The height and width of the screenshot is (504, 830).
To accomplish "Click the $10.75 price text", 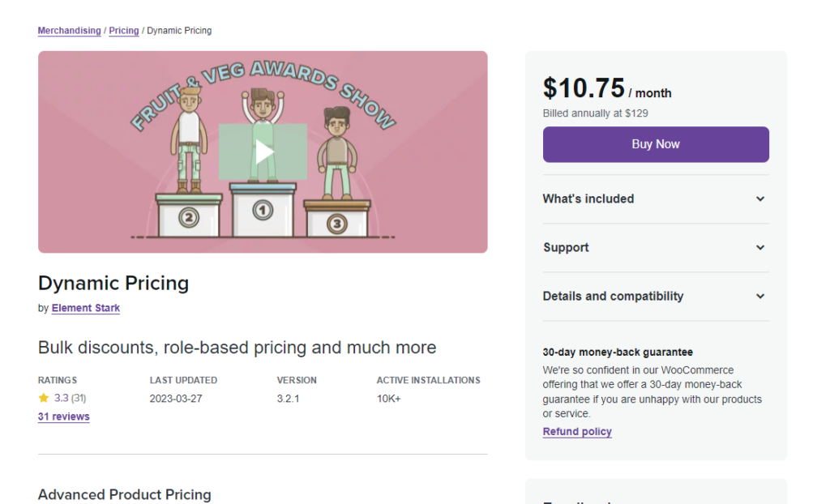I will pos(584,88).
